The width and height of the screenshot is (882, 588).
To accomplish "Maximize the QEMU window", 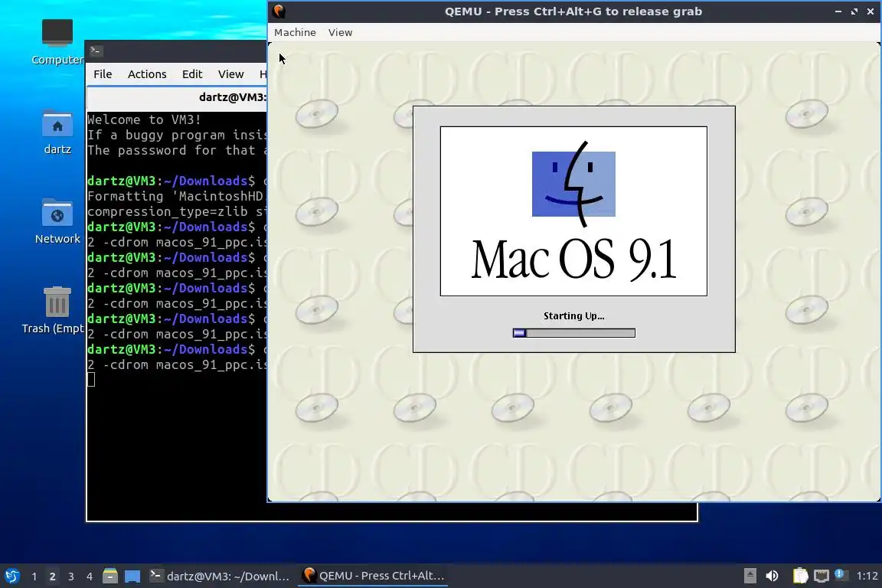I will click(x=854, y=11).
